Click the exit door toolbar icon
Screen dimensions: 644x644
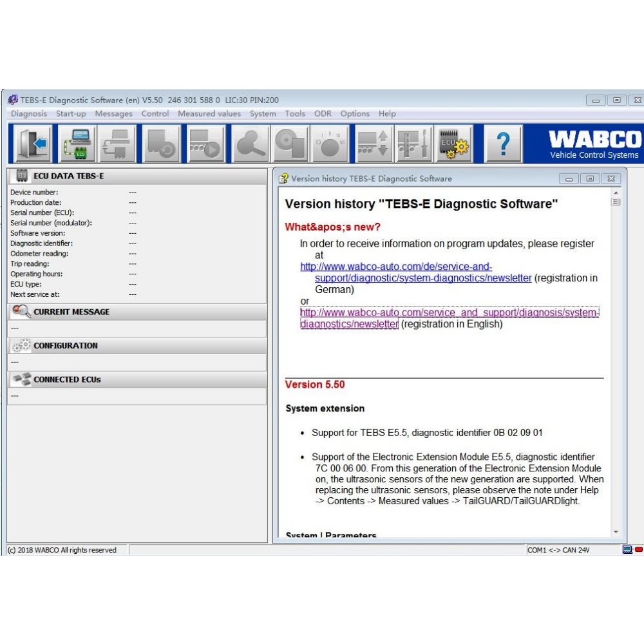pyautogui.click(x=33, y=144)
